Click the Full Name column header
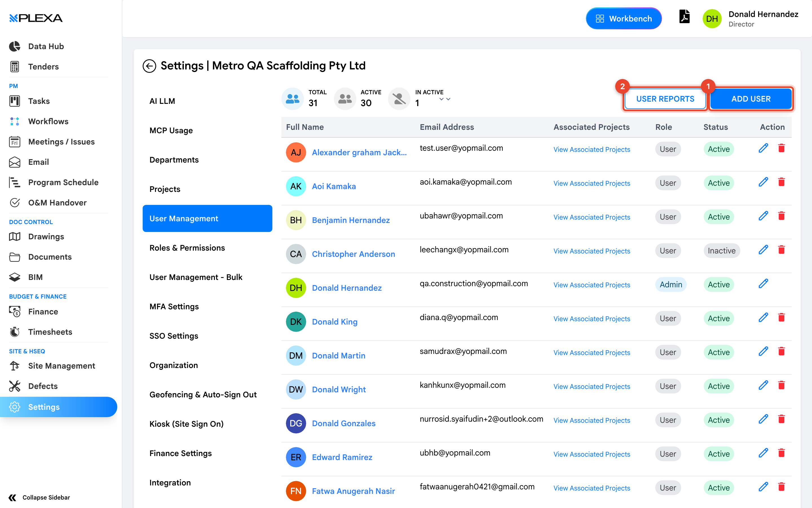 [305, 127]
